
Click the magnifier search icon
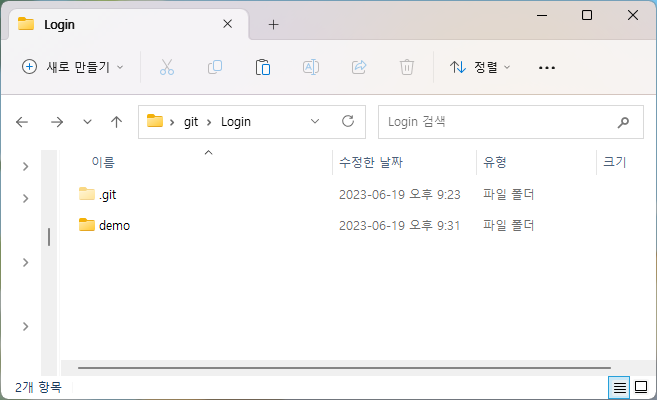tap(623, 122)
